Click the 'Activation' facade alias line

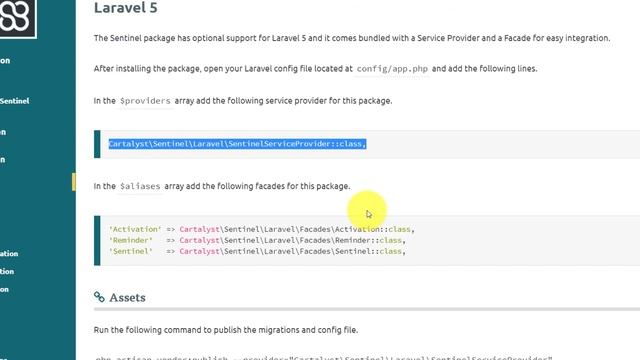tap(262, 229)
